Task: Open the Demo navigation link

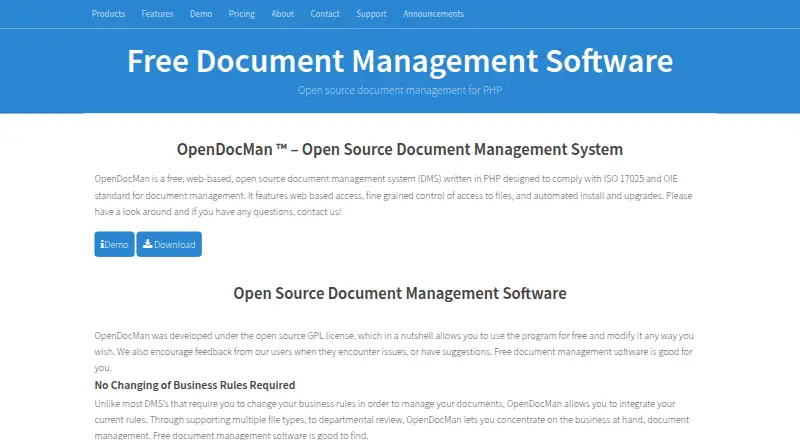Action: pos(201,14)
